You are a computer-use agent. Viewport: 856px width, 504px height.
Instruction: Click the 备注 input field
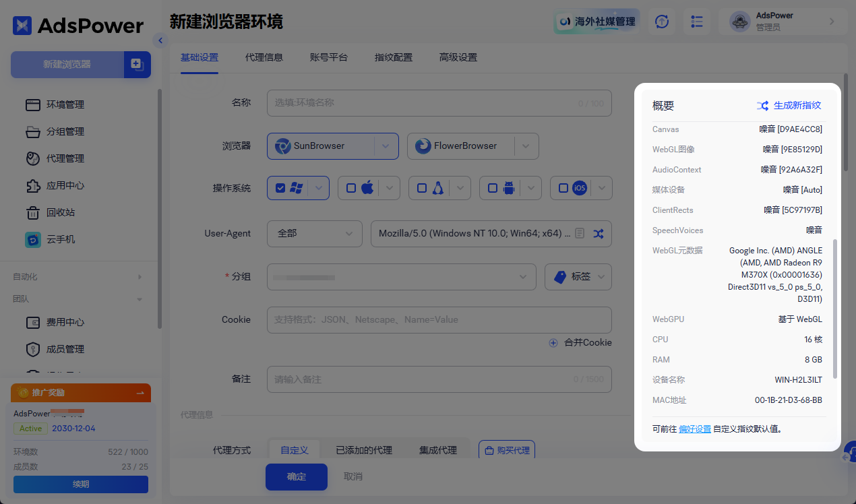439,379
